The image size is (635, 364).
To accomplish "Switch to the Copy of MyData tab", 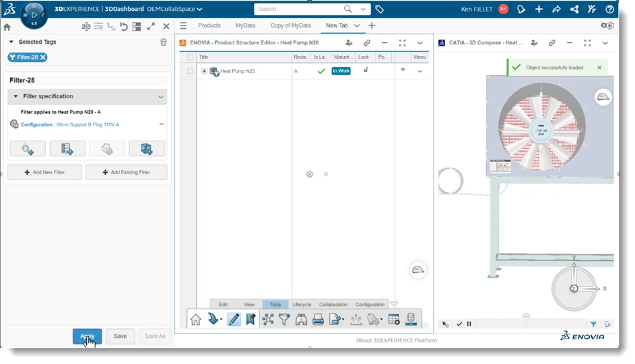I will [290, 26].
